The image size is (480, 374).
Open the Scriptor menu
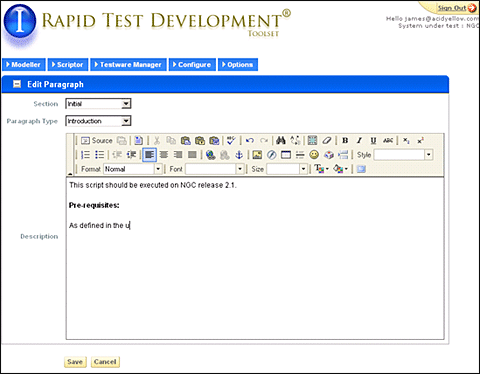[x=68, y=65]
